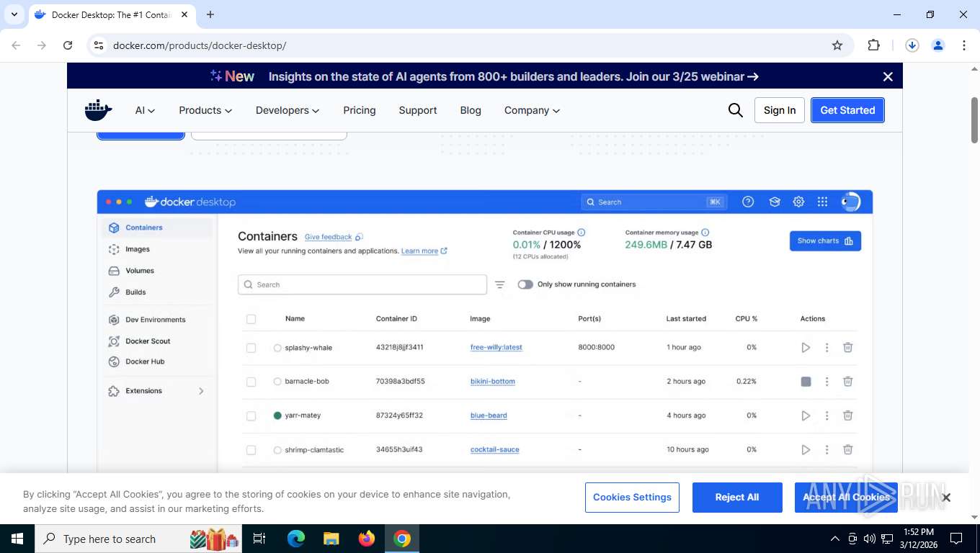This screenshot has height=553, width=980.
Task: Open Cookies Settings
Action: [x=632, y=498]
